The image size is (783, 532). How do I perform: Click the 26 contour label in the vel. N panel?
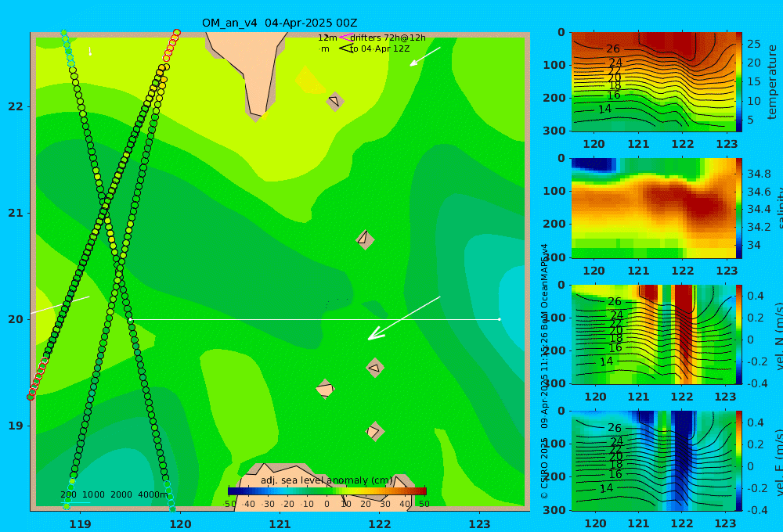(x=615, y=301)
